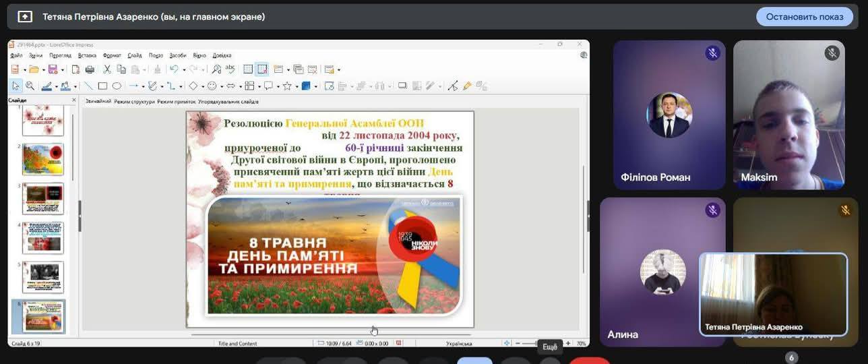Click the Undo arrow icon
868x364 pixels.
pyautogui.click(x=173, y=69)
